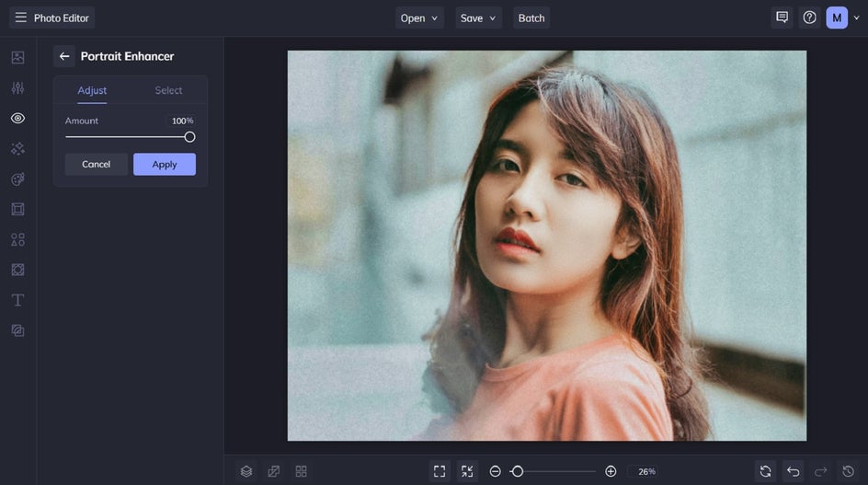The width and height of the screenshot is (868, 485).
Task: Fit image to screen icon
Action: (440, 471)
